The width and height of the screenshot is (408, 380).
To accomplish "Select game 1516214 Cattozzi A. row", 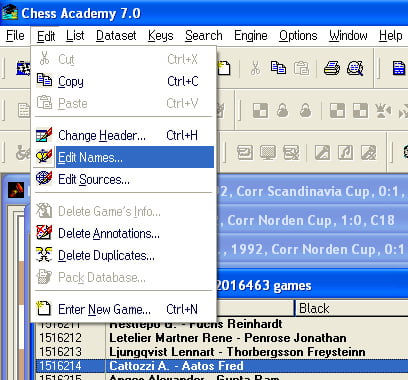I will point(222,366).
